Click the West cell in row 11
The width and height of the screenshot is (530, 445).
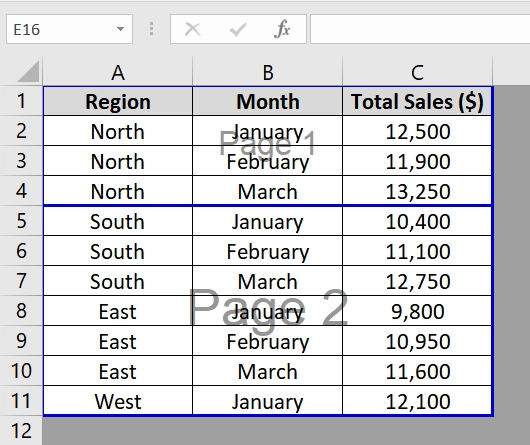pos(118,401)
